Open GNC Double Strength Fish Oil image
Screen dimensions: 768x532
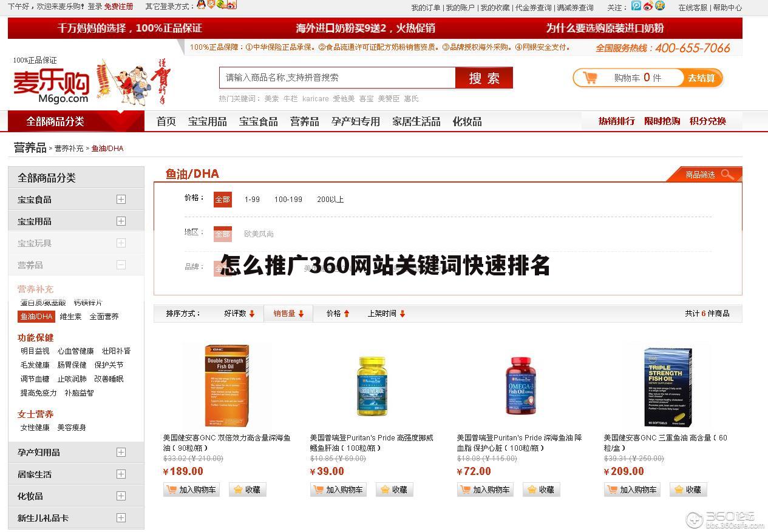[226, 386]
